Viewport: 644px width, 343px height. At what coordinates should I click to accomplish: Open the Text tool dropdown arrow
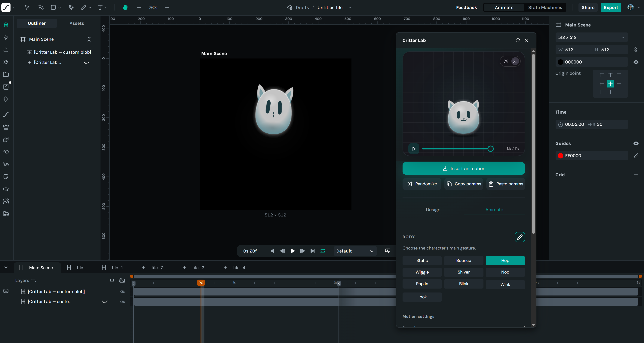tap(106, 8)
